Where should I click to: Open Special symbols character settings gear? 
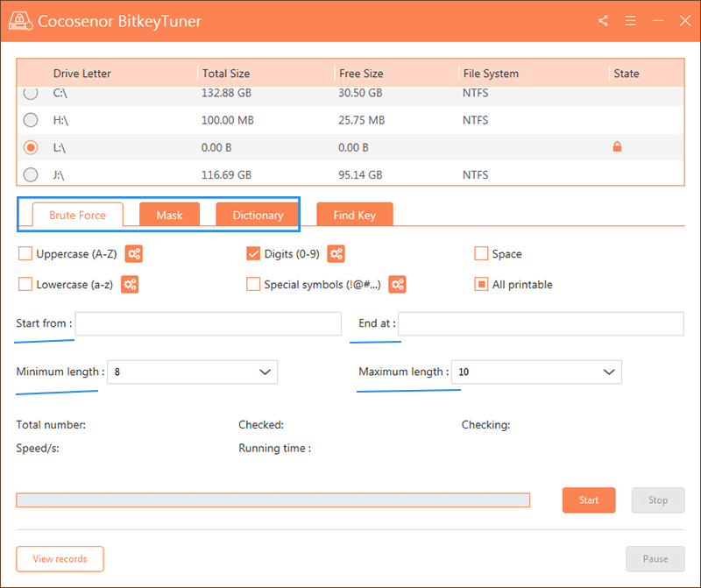pyautogui.click(x=397, y=285)
